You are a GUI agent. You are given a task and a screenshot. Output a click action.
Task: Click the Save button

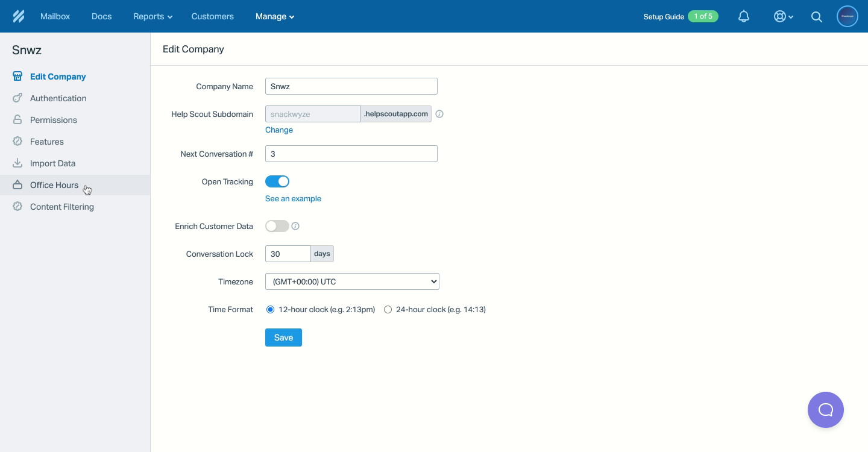(283, 337)
